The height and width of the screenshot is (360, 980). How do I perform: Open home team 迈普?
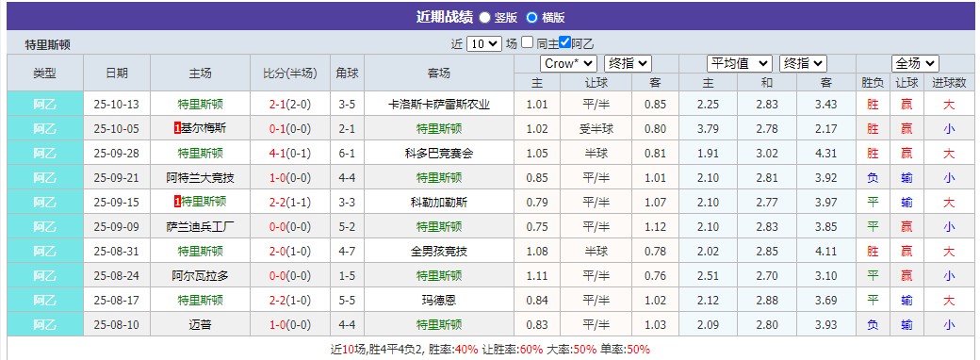coord(201,324)
